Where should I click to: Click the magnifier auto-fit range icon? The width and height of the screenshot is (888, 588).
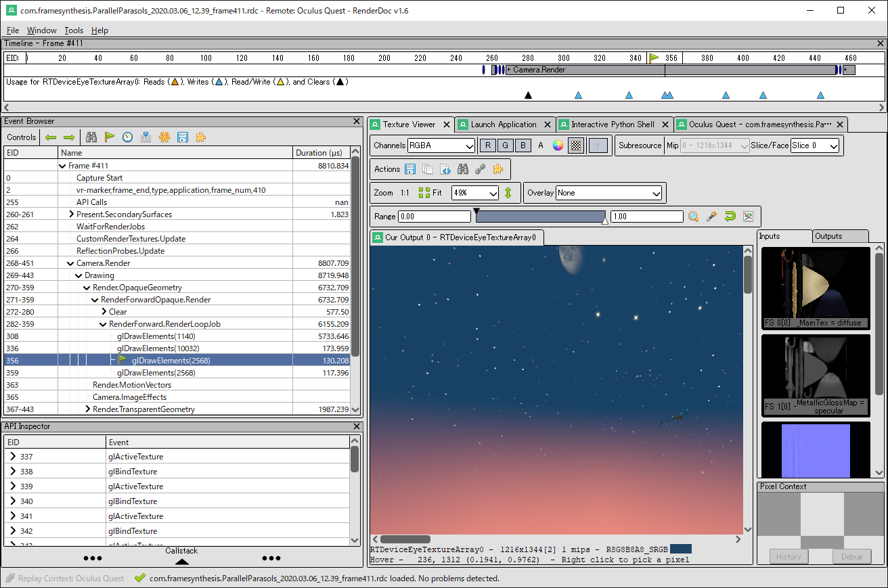coord(694,217)
